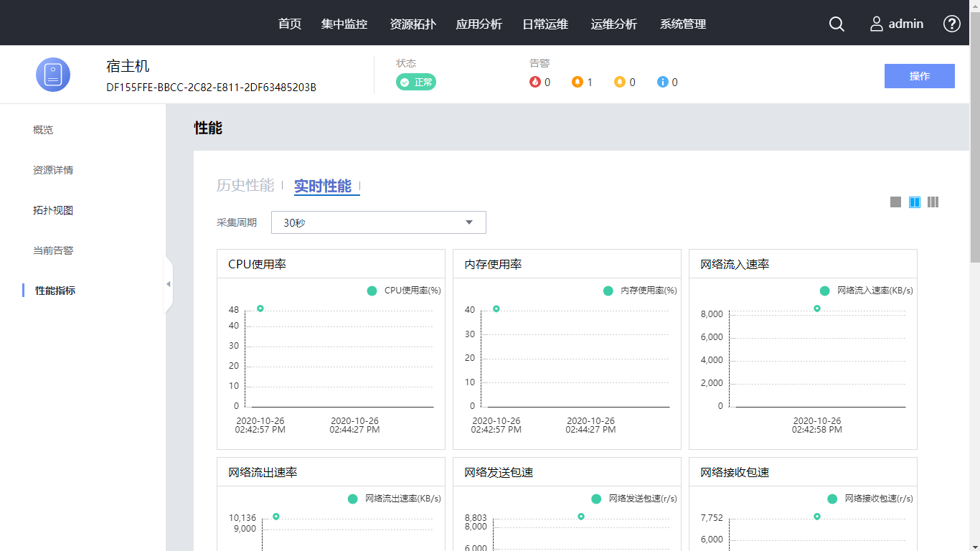Switch to single-column chart layout
980x551 pixels.
pyautogui.click(x=895, y=202)
